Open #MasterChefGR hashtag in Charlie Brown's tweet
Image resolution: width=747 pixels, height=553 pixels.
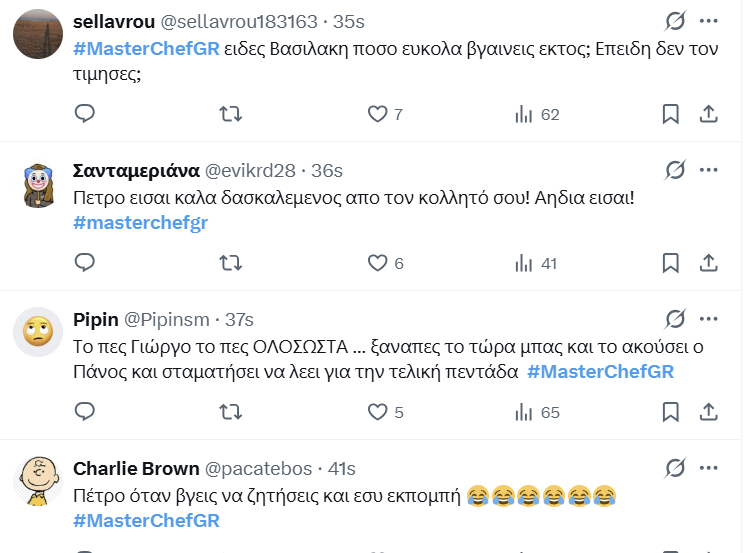point(146,520)
